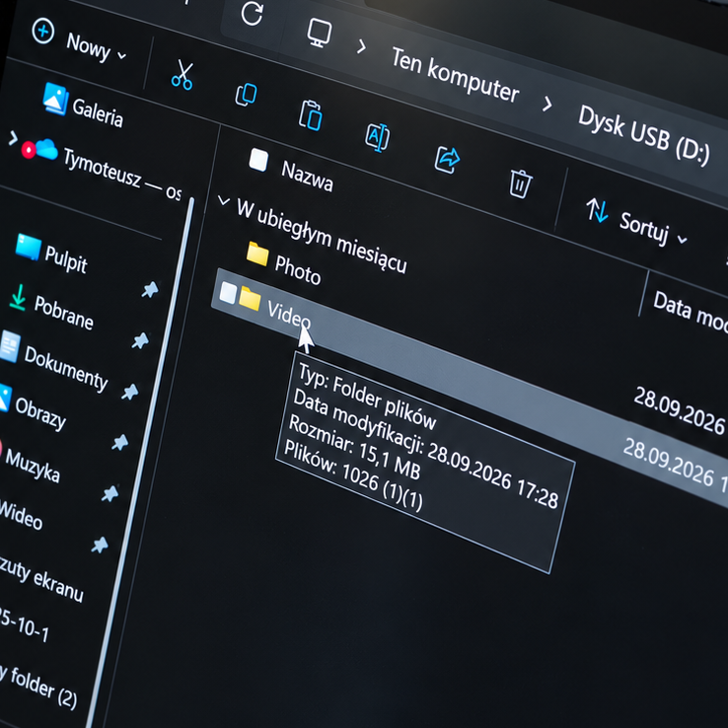This screenshot has height=728, width=728.
Task: Click the chevron after Ten komputer
Action: click(x=547, y=104)
